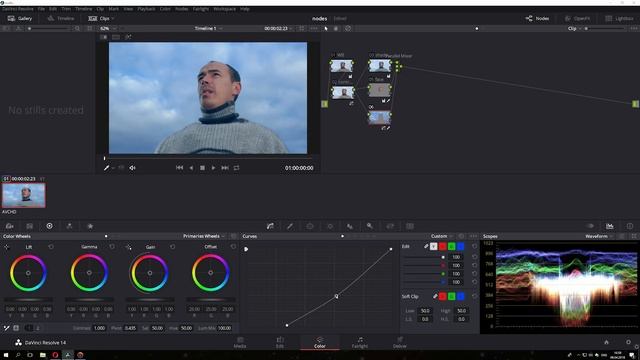
Task: Open the Playback menu
Action: 146,9
